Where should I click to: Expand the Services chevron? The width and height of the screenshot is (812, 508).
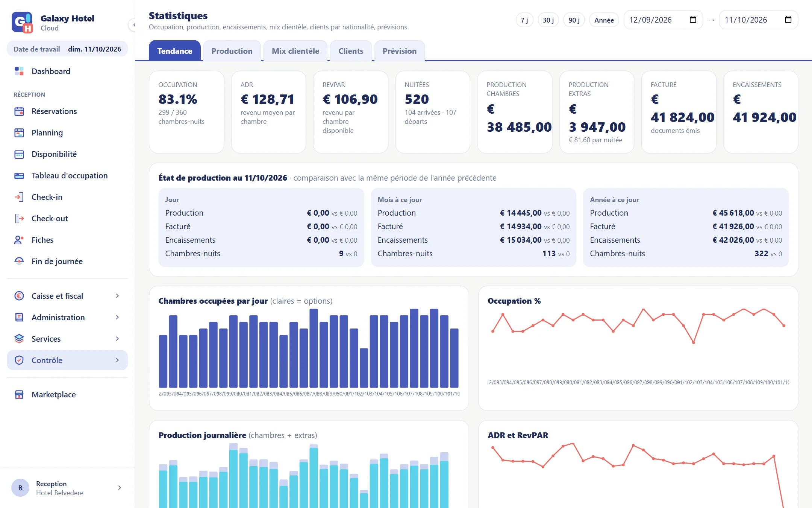pos(118,339)
